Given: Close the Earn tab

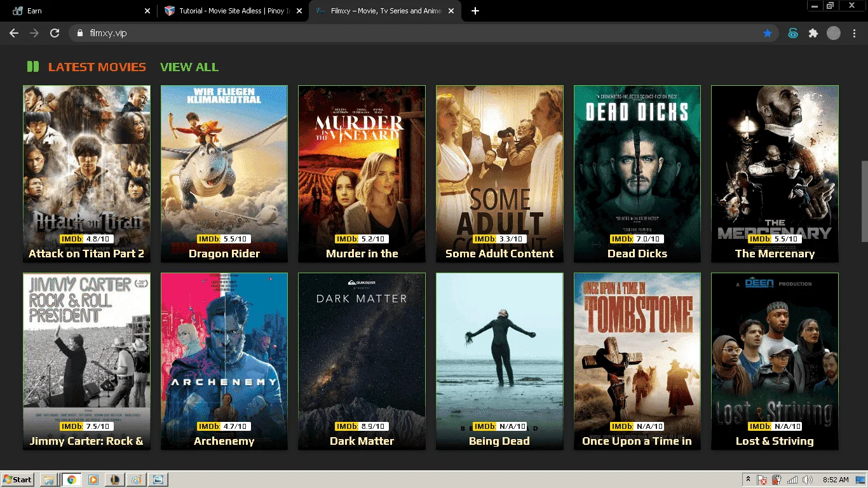Looking at the screenshot, I should pyautogui.click(x=148, y=11).
